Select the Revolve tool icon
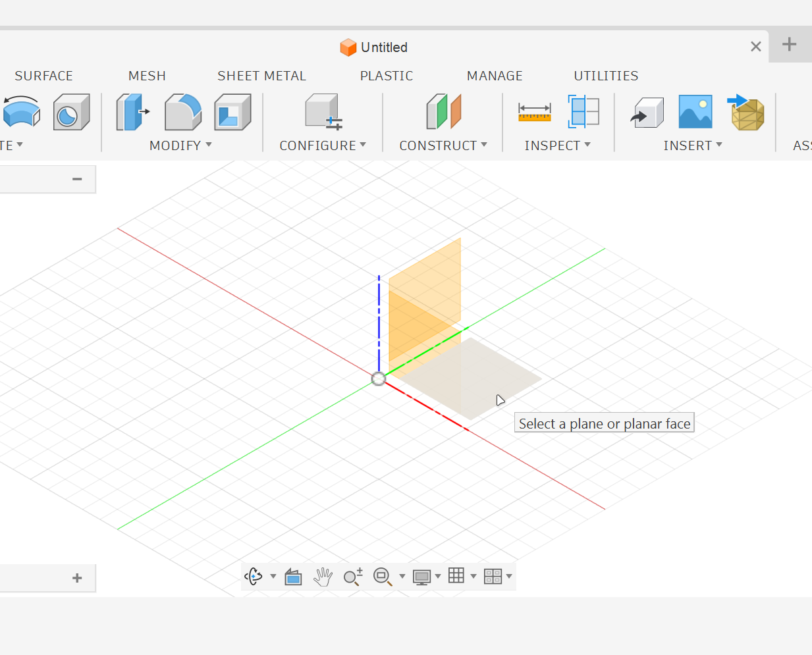 (x=22, y=112)
